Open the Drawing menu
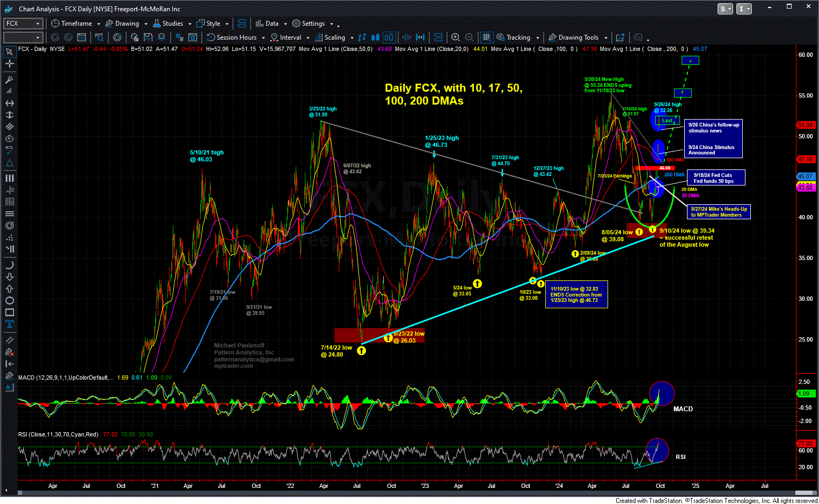This screenshot has height=504, width=819. point(122,24)
